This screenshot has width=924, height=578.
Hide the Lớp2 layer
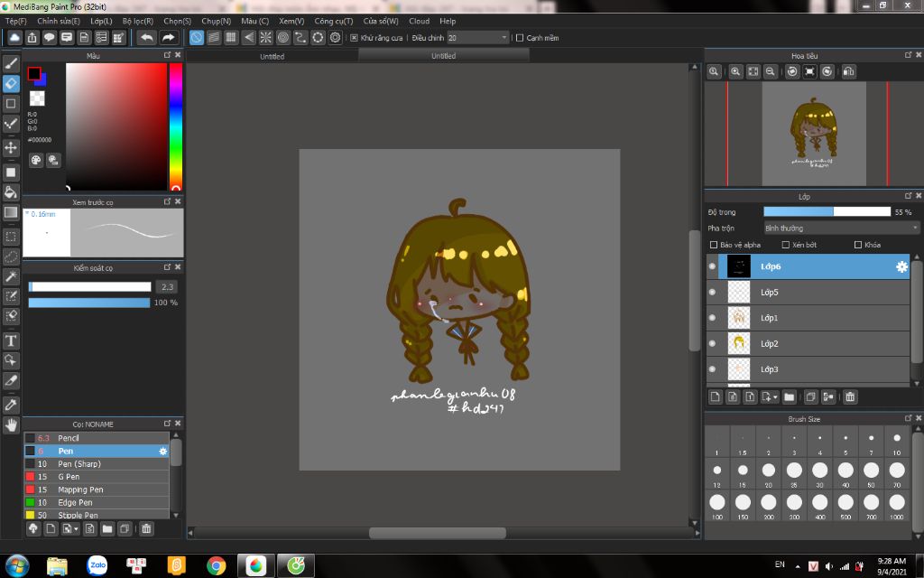[712, 343]
